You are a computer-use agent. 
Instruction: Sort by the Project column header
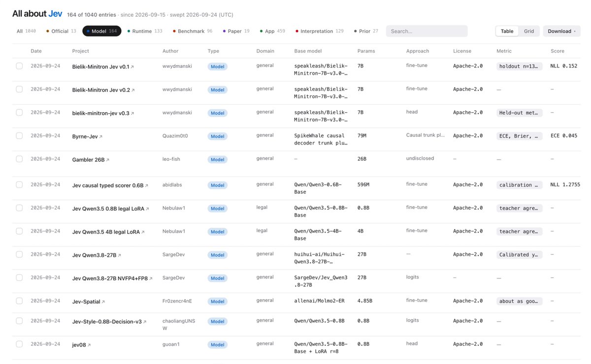pyautogui.click(x=81, y=51)
